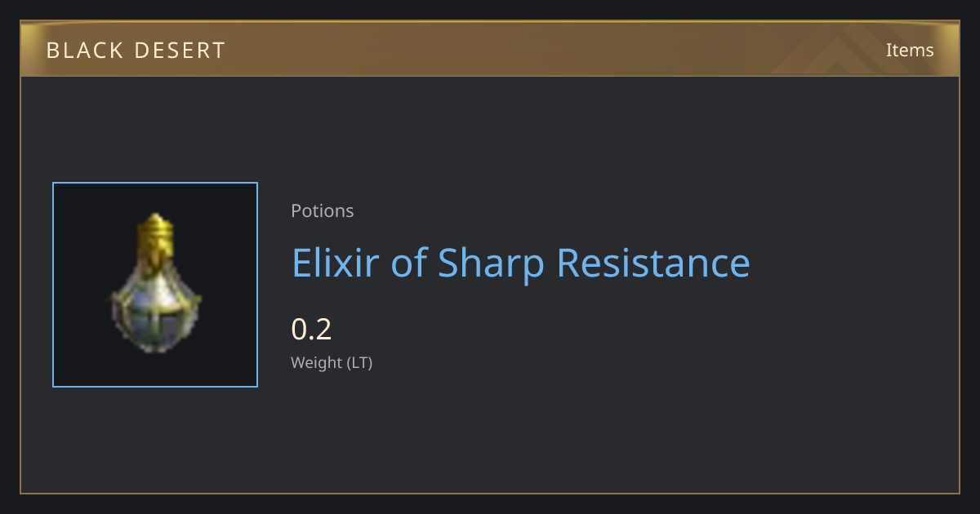
Task: Select the Potions category label
Action: pos(323,210)
